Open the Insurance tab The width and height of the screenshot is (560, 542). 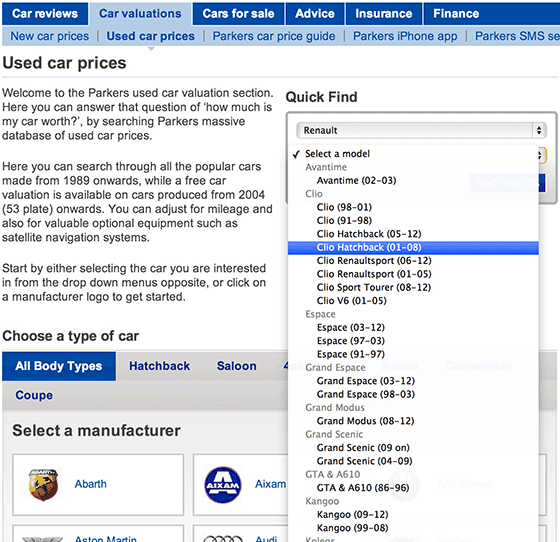384,14
